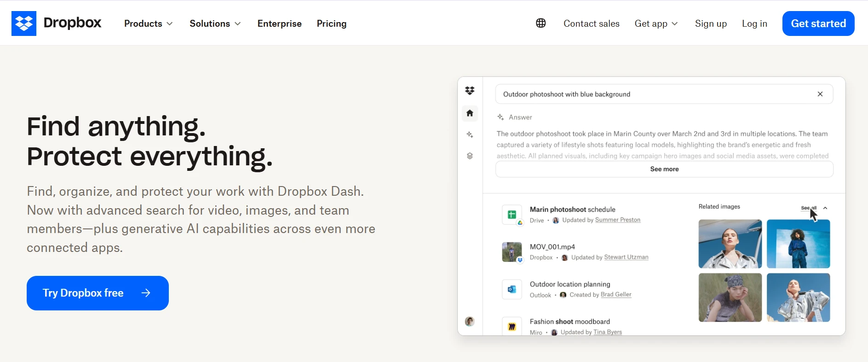Screen dimensions: 868x362
Task: Click Contact sales link
Action: point(592,23)
